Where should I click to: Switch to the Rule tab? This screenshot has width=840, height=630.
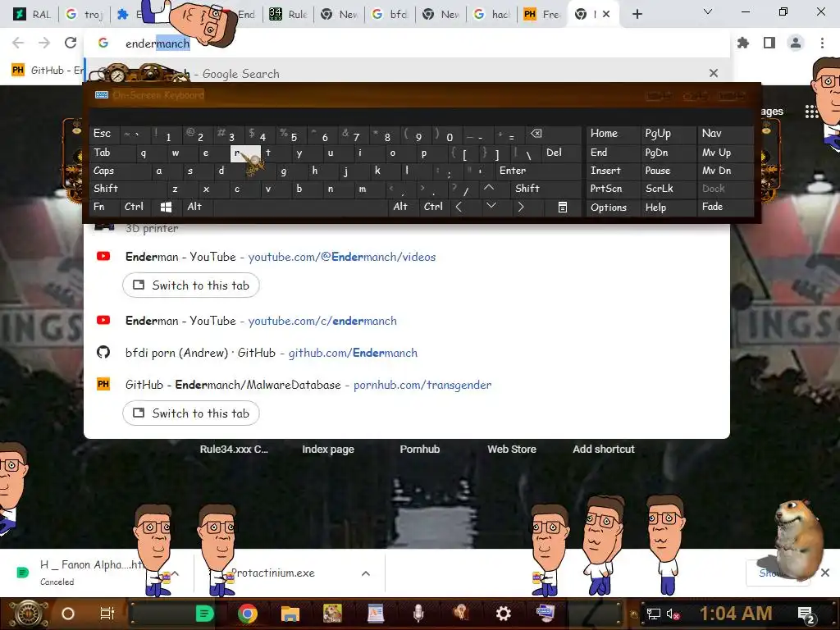pyautogui.click(x=288, y=14)
